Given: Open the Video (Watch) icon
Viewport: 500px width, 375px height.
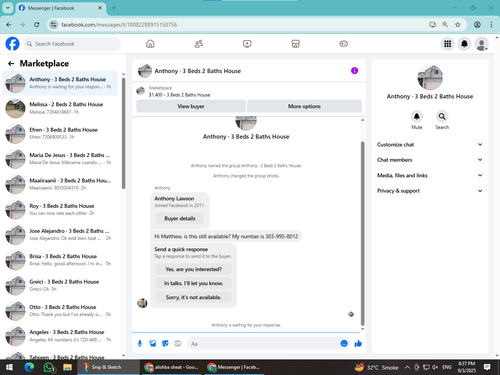Looking at the screenshot, I should (x=247, y=44).
